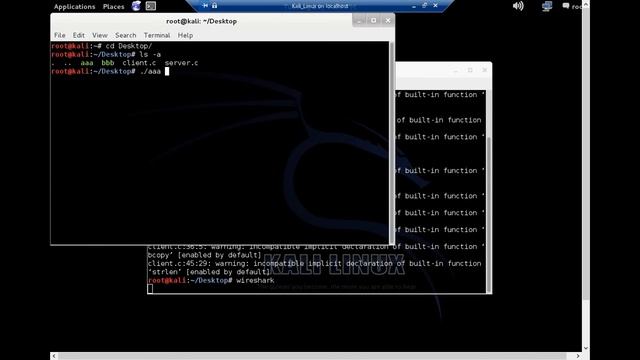640x360 pixels.
Task: Click outer viewer scroll-right arrow
Action: (x=578, y=356)
